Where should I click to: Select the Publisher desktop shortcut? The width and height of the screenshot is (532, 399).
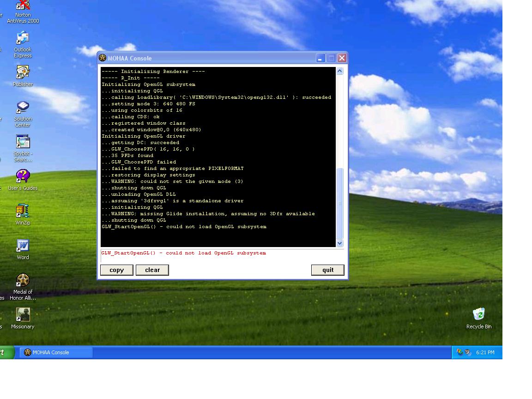(x=23, y=76)
